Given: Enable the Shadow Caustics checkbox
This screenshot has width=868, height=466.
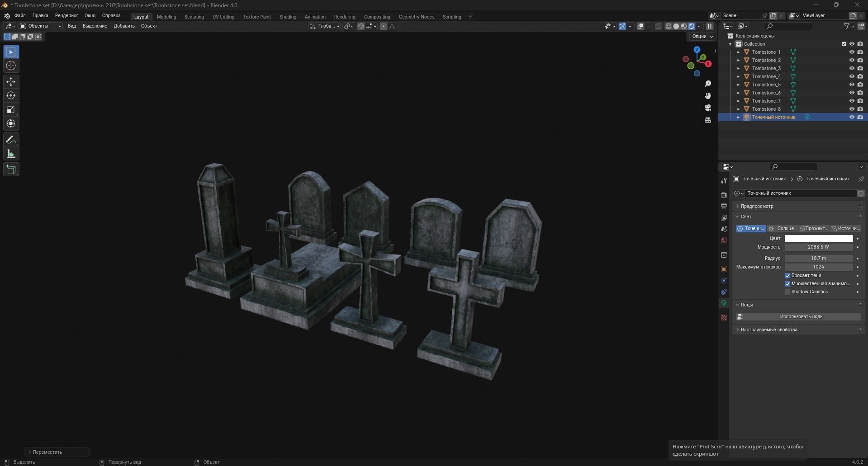Looking at the screenshot, I should click(787, 292).
